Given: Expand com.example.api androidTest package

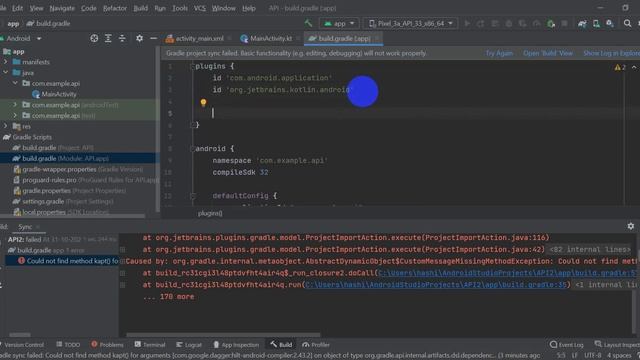Looking at the screenshot, I should [16, 105].
